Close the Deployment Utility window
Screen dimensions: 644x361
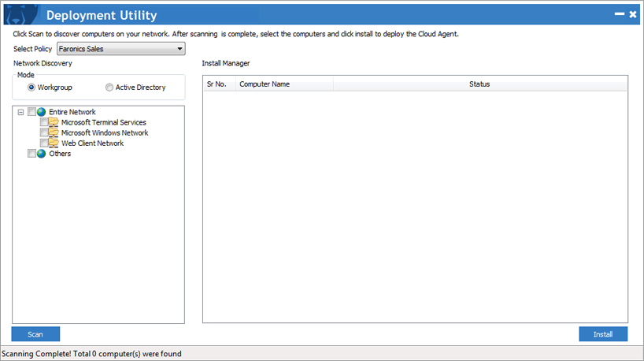coord(632,14)
